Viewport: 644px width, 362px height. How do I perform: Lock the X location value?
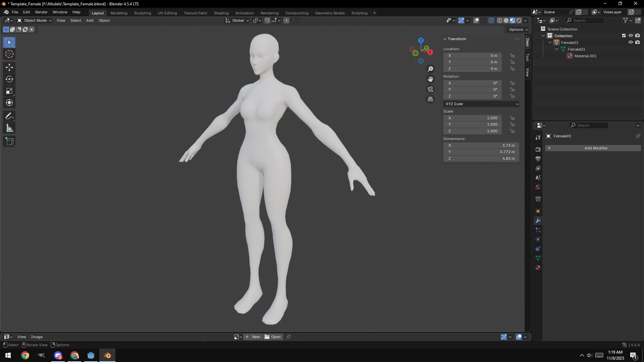tap(512, 56)
